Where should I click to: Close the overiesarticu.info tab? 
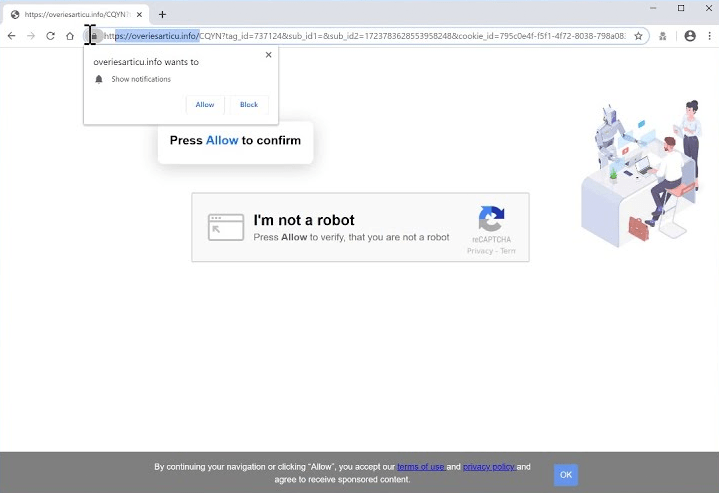139,14
